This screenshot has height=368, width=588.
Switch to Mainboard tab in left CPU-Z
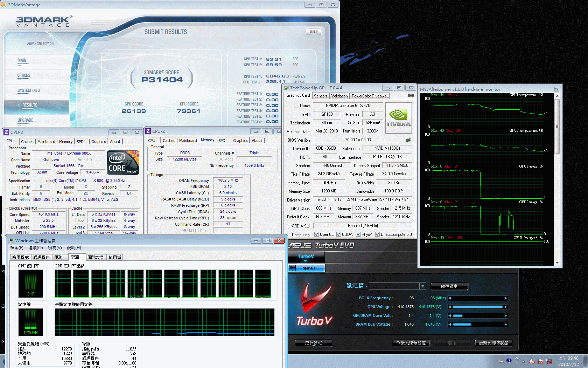[x=46, y=142]
